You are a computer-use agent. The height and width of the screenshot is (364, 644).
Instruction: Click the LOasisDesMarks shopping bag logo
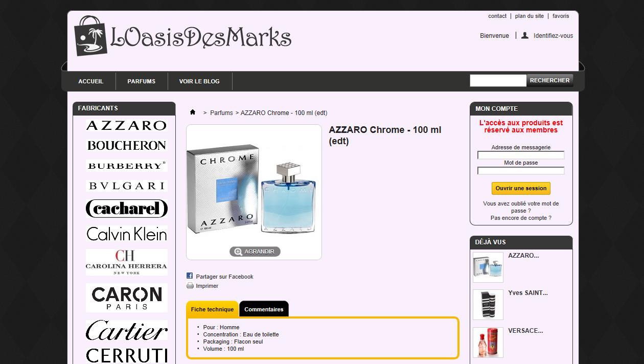coord(91,36)
